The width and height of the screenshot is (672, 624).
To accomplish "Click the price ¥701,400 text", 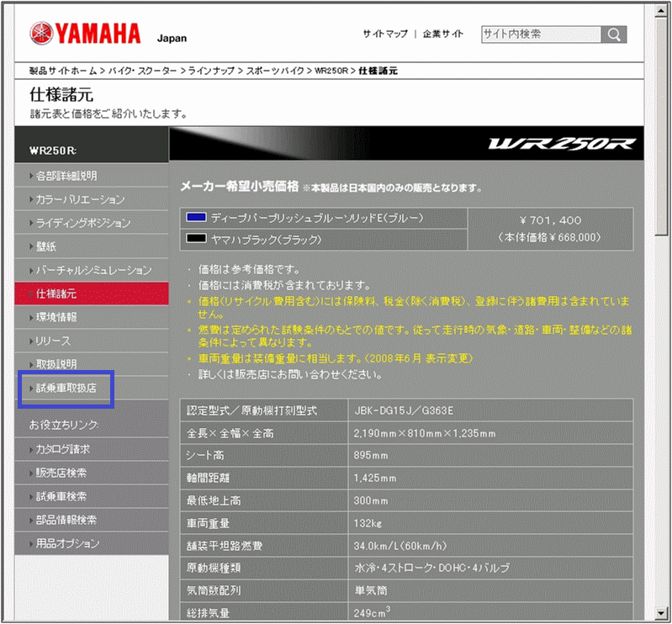I will (550, 220).
